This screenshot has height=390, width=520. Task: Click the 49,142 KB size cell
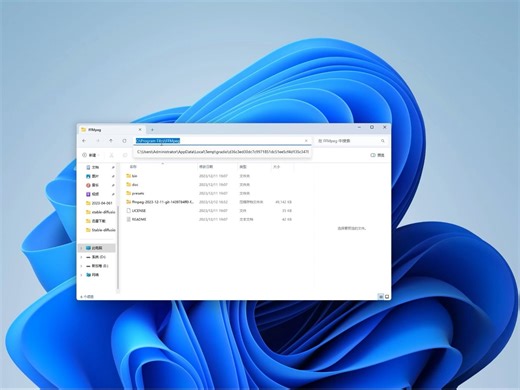tap(284, 202)
